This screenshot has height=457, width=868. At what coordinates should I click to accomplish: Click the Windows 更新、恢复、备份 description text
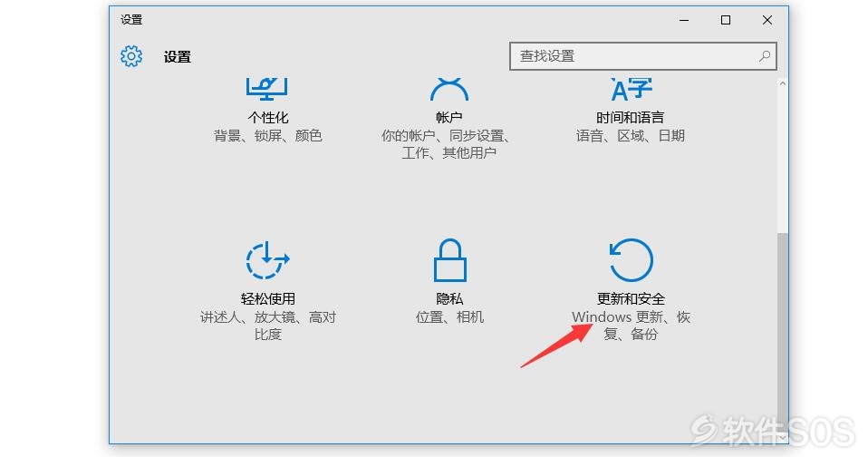point(632,326)
